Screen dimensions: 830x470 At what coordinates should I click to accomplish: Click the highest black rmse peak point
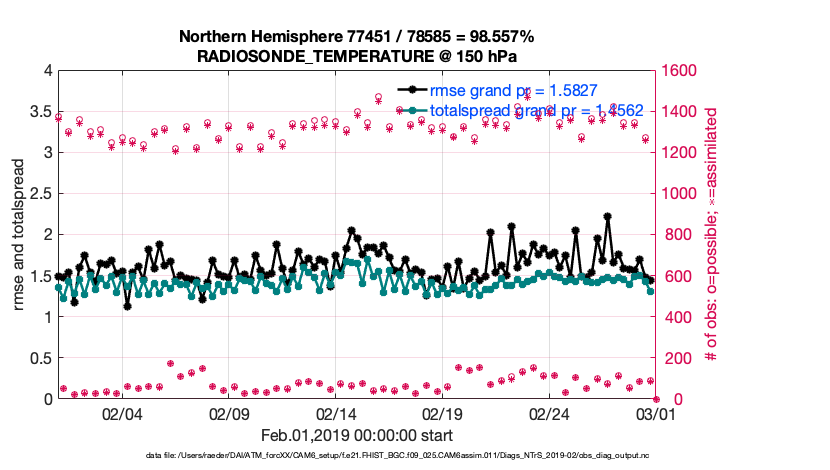607,216
